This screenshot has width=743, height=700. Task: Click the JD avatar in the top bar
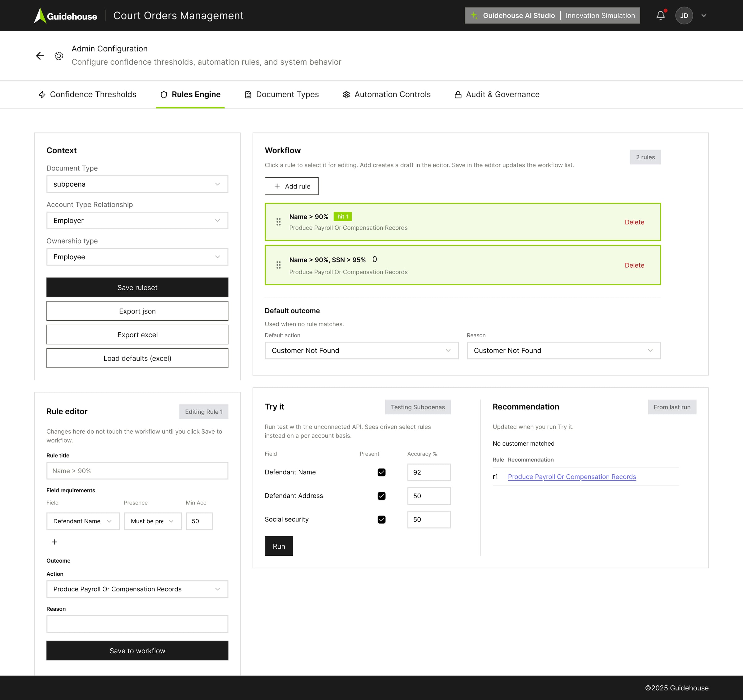pyautogui.click(x=684, y=15)
